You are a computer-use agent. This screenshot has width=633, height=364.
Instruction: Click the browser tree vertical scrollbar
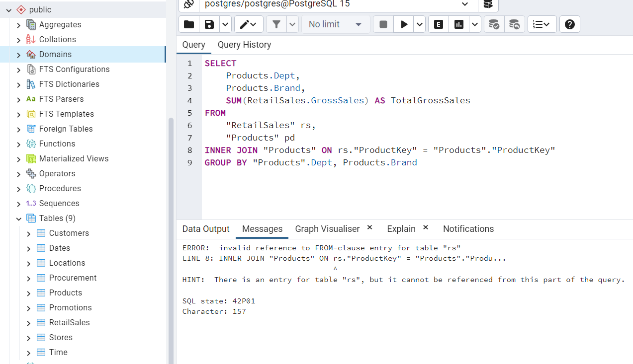point(172,241)
